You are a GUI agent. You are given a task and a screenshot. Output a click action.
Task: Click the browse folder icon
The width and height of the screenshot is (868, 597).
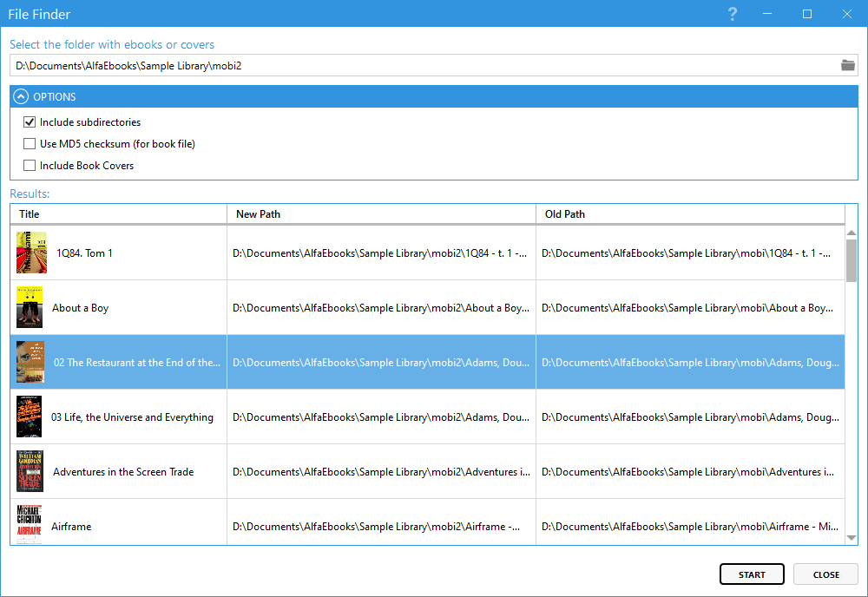(847, 65)
